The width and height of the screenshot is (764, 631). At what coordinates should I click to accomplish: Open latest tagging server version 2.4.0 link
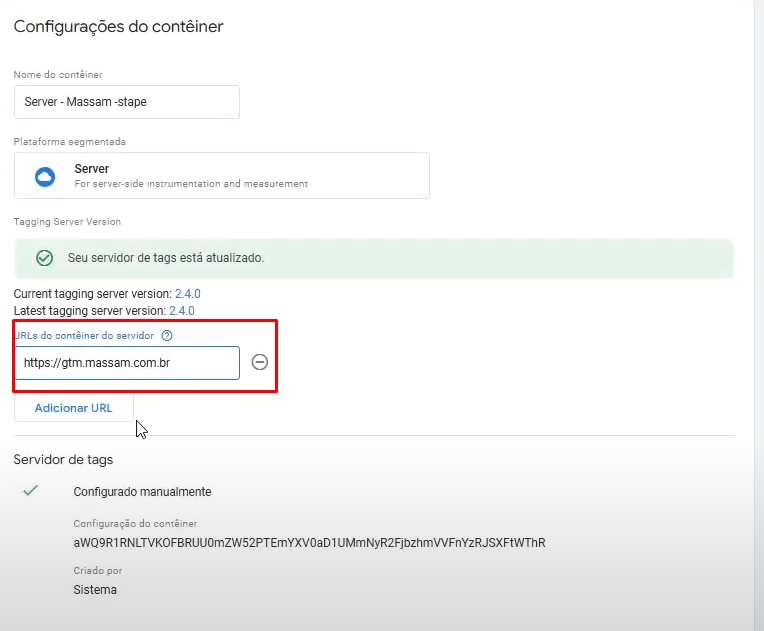pyautogui.click(x=182, y=311)
